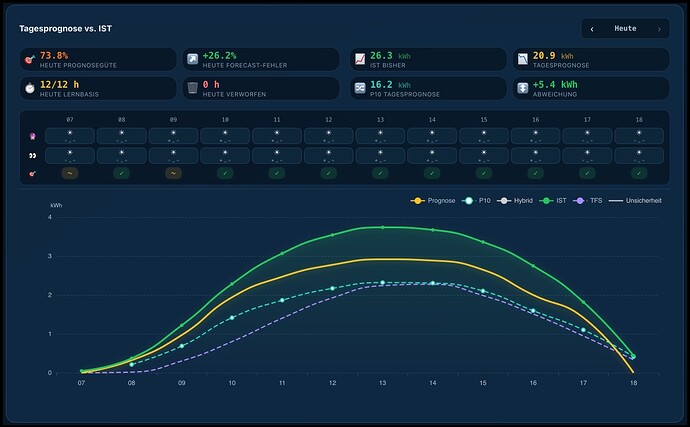This screenshot has height=427, width=690.
Task: Toggle Unsicherheit band in legend
Action: (x=635, y=201)
